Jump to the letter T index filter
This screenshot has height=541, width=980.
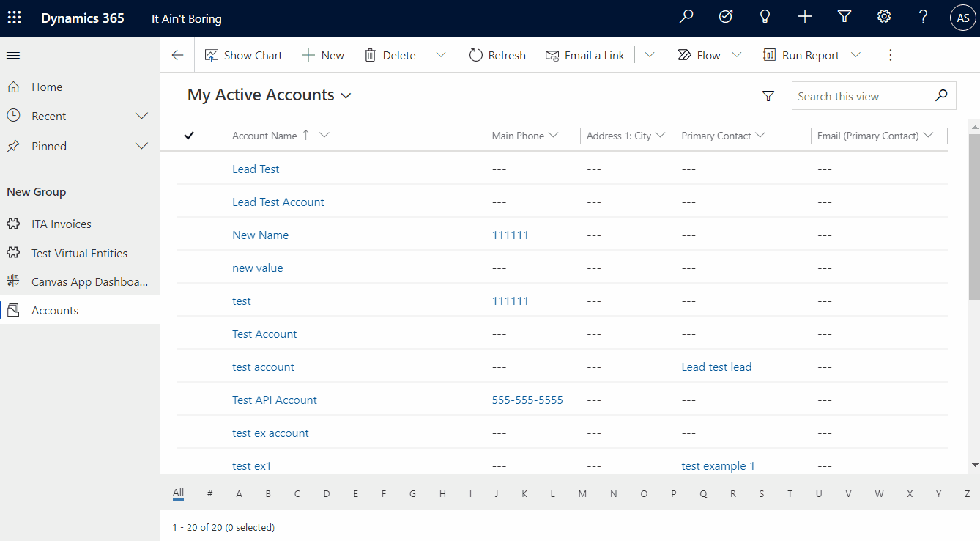tap(790, 494)
